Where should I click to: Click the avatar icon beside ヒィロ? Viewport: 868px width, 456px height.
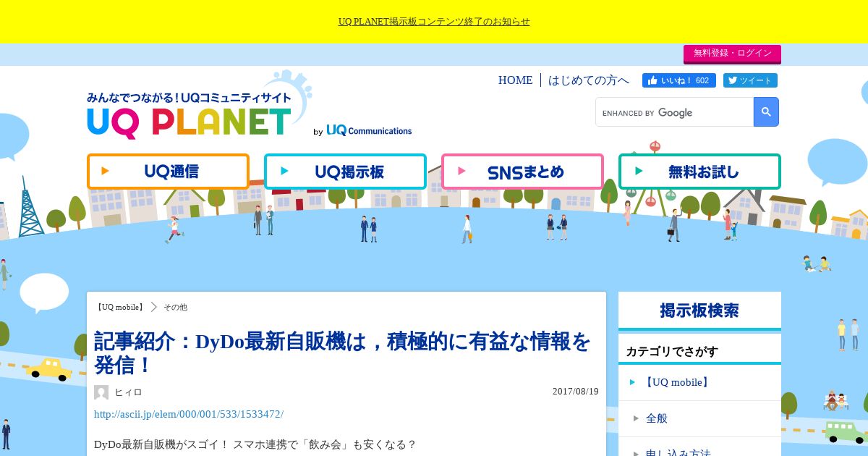tap(101, 392)
